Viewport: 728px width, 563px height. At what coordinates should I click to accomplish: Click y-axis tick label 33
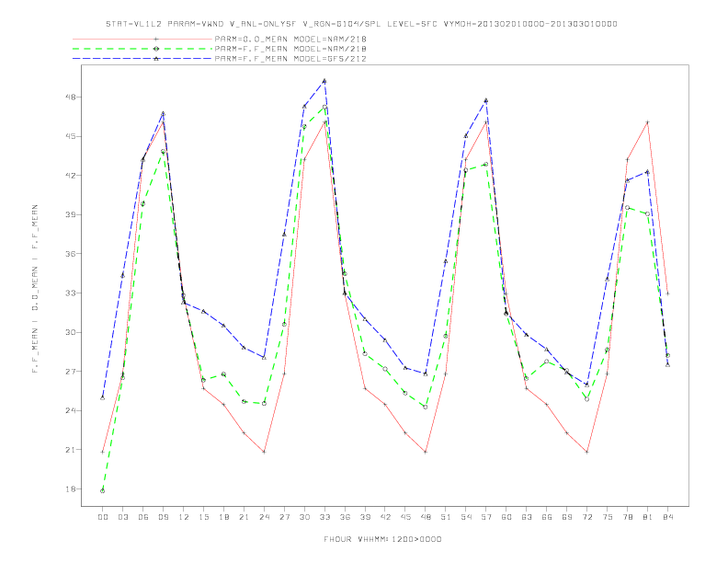(71, 293)
